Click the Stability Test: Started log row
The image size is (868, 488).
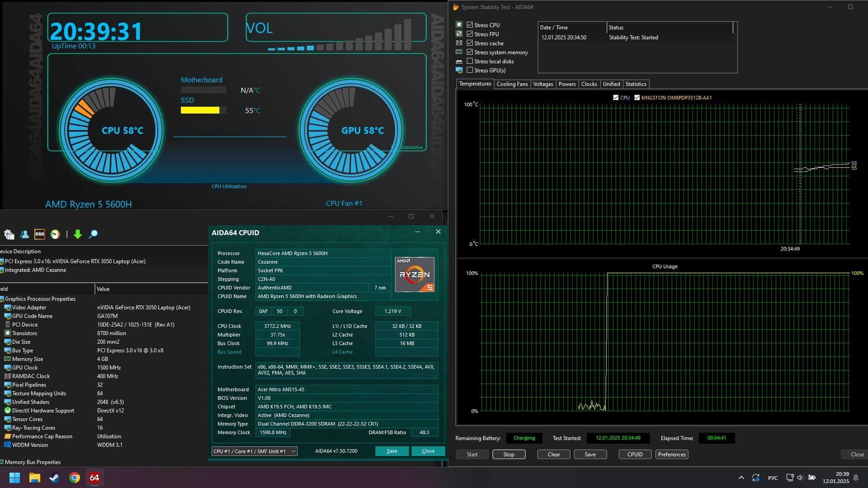pyautogui.click(x=636, y=38)
